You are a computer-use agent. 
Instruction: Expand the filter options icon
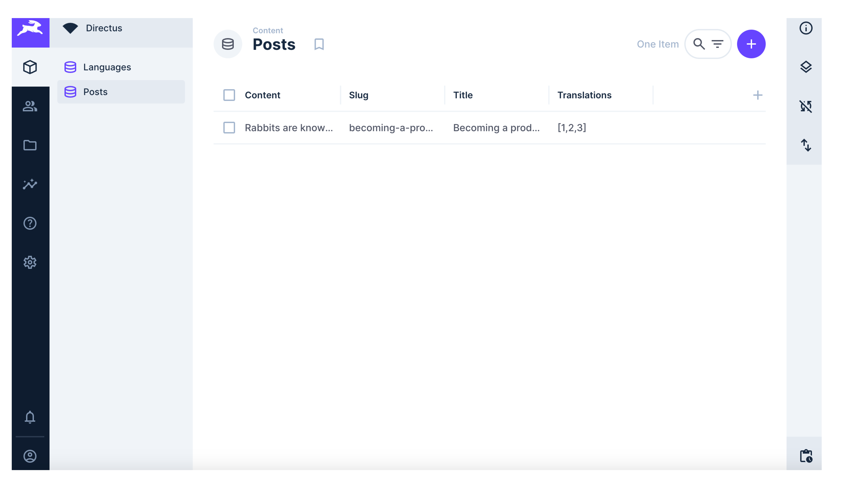click(x=717, y=44)
